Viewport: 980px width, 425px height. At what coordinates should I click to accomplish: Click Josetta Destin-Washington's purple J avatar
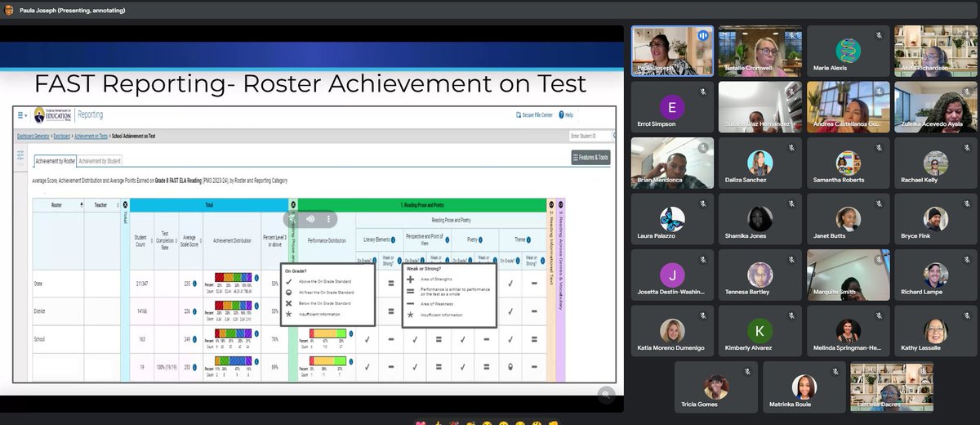click(x=672, y=275)
